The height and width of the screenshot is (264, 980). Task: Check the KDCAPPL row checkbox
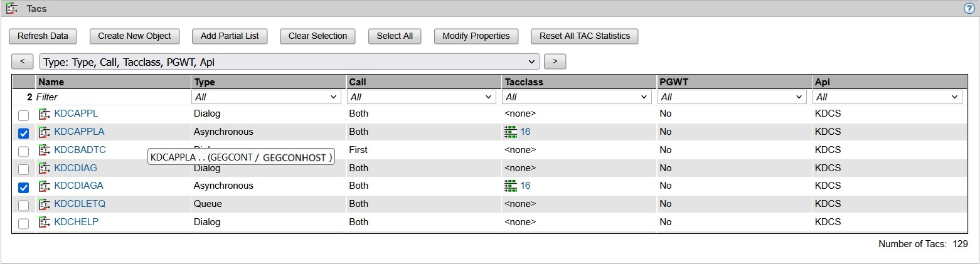[24, 115]
